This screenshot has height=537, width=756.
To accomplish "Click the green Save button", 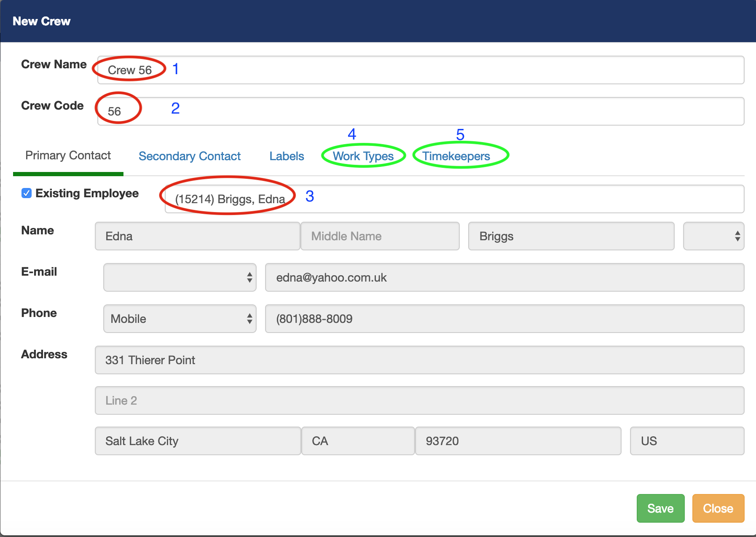I will click(x=660, y=508).
